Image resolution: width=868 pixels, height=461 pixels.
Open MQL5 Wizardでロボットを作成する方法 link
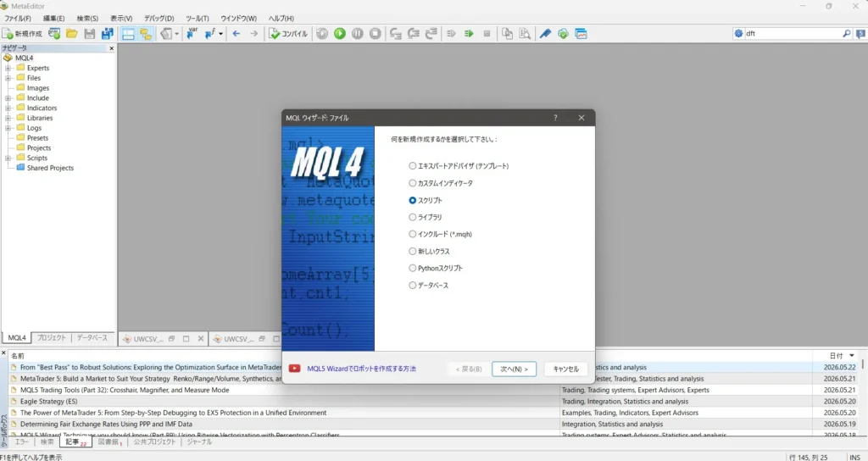click(361, 369)
